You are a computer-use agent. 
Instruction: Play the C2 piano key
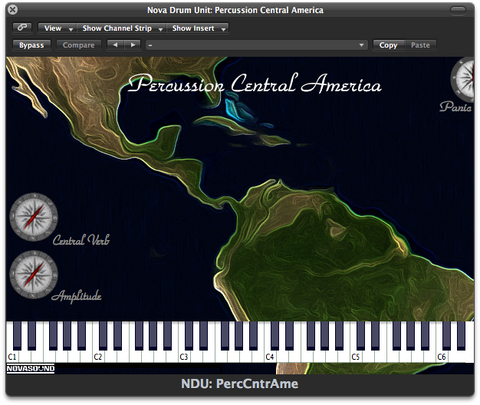click(x=98, y=357)
